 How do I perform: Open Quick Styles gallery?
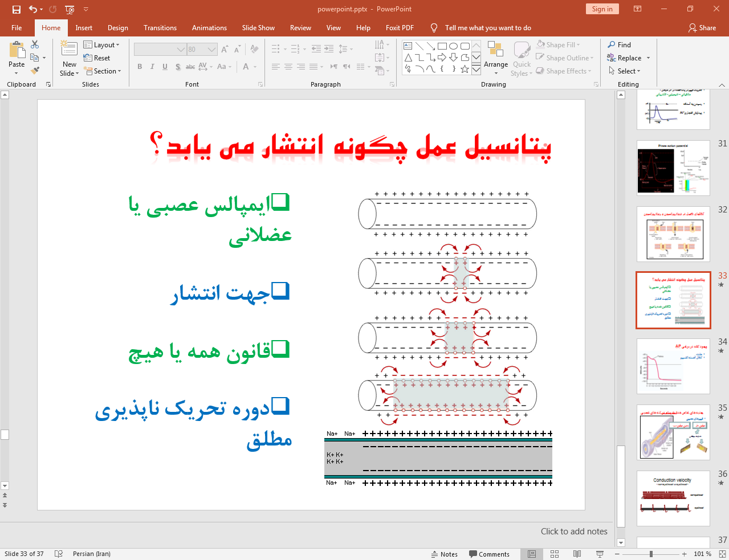click(x=522, y=58)
